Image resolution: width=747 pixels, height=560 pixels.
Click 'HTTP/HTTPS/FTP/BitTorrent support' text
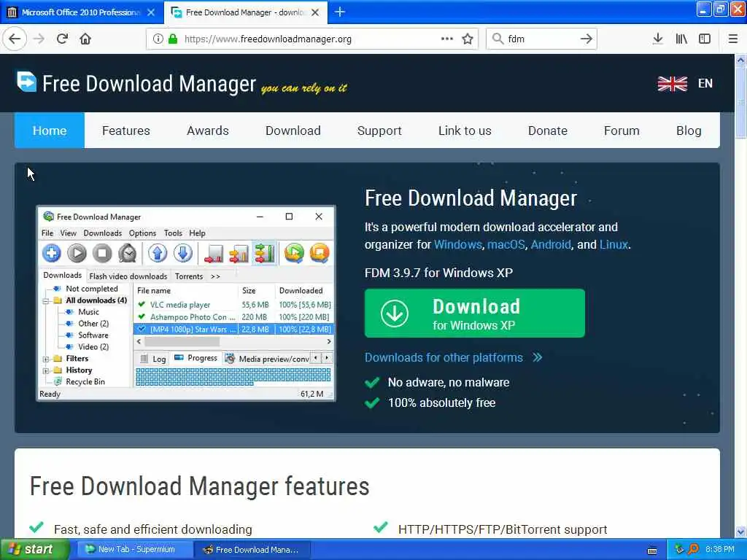(x=503, y=529)
